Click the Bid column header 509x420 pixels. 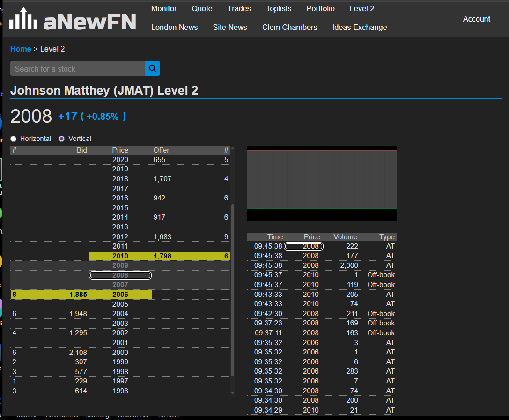coord(82,150)
